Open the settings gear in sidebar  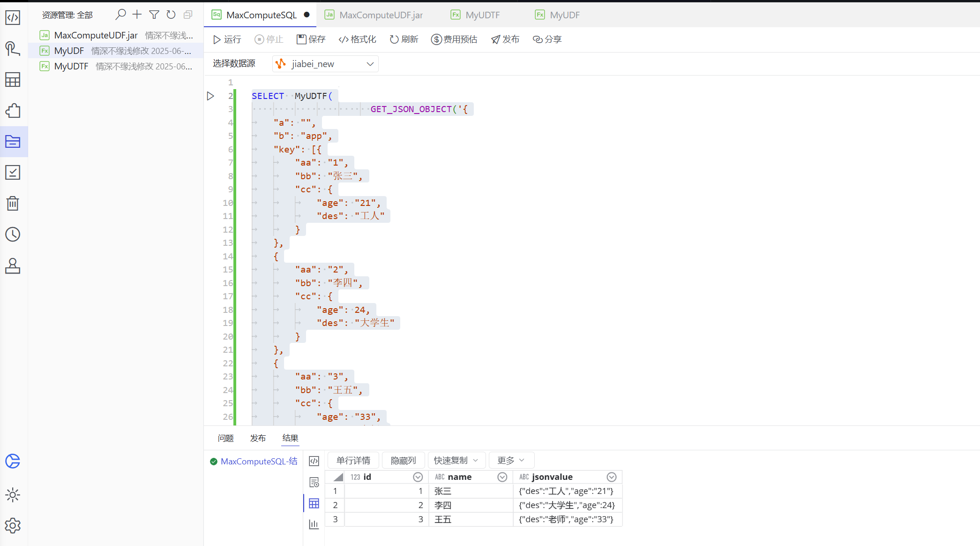point(13,525)
